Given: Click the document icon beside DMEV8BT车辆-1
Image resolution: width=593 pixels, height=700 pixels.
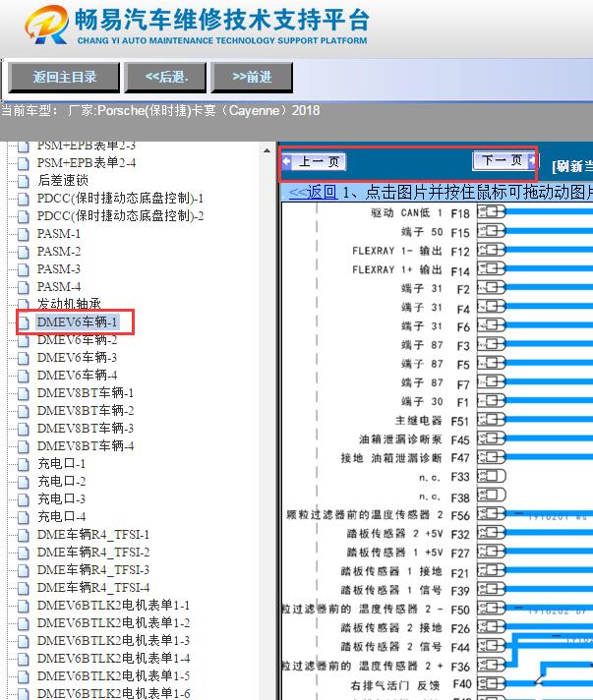Looking at the screenshot, I should (24, 393).
